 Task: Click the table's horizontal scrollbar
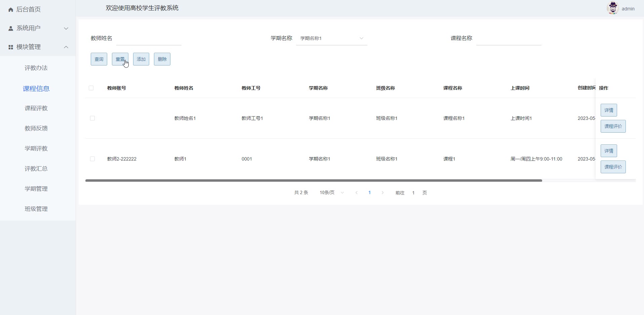click(314, 181)
